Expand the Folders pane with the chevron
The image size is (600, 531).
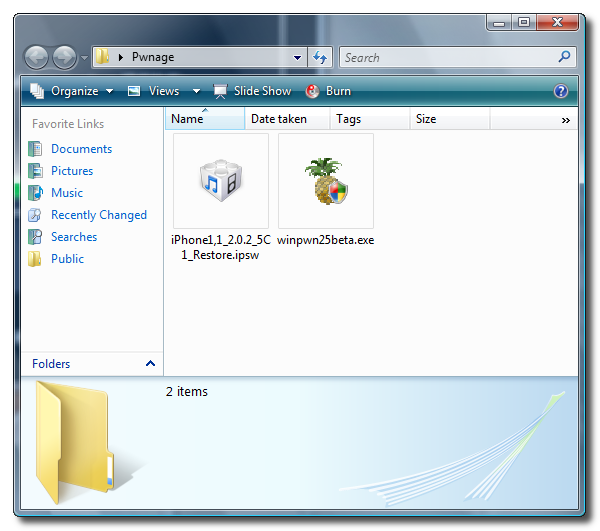point(150,363)
